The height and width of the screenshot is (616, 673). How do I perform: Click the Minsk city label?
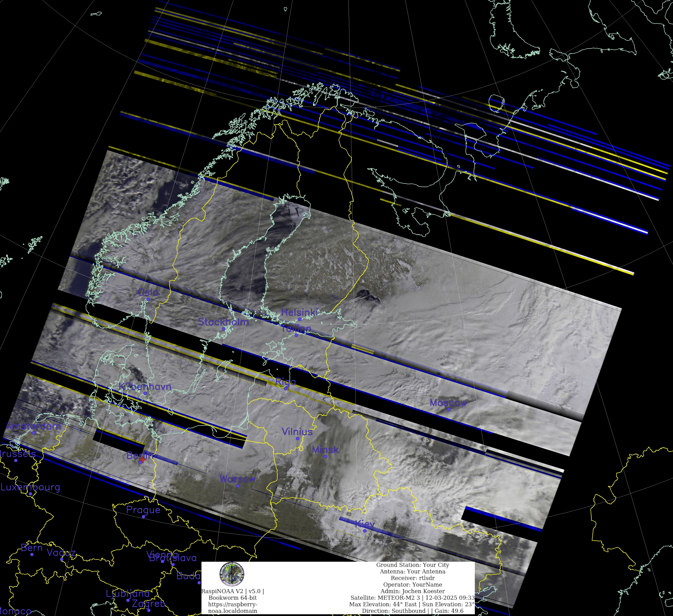pyautogui.click(x=325, y=450)
